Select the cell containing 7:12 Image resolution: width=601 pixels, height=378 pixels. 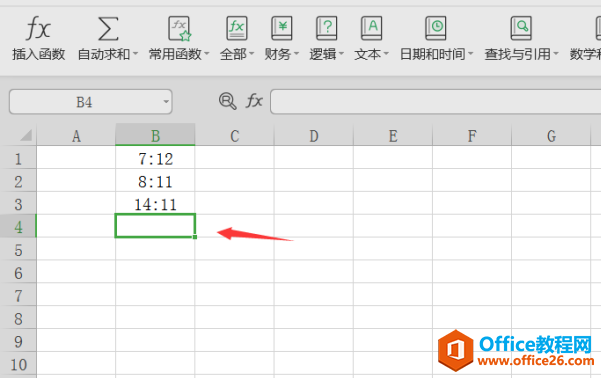point(155,158)
